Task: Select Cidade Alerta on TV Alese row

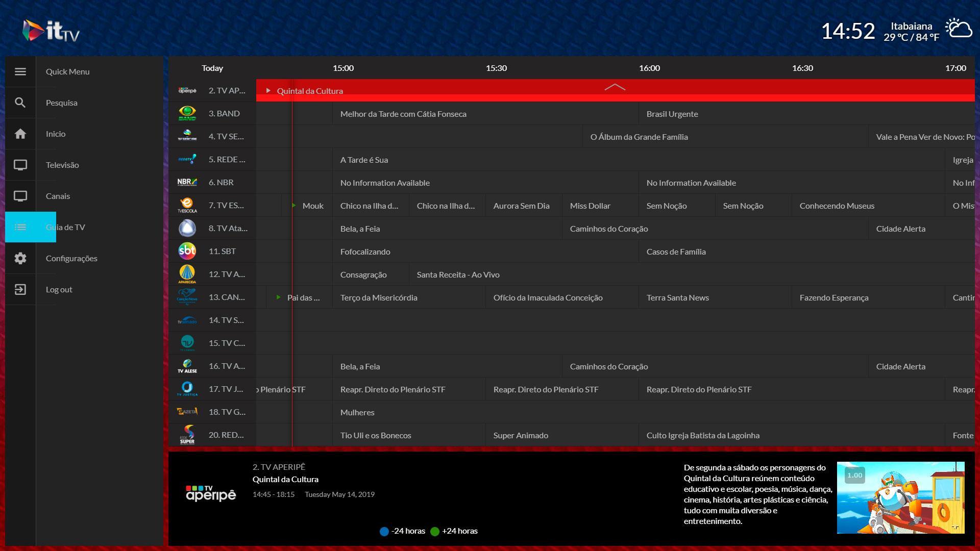Action: coord(922,366)
